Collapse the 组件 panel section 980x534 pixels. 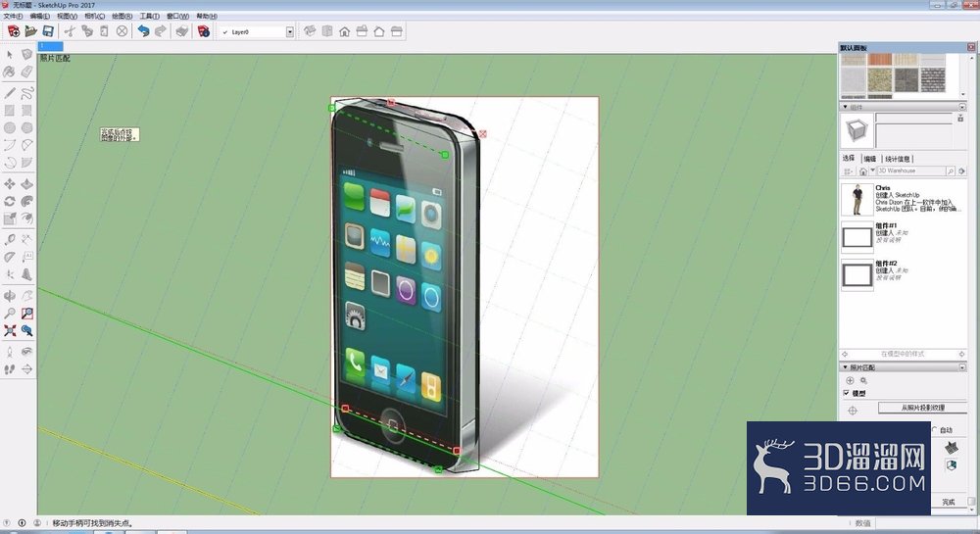point(846,107)
